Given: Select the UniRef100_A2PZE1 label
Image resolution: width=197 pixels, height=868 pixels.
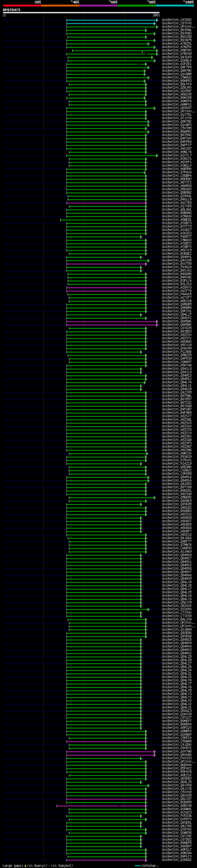Looking at the screenshot, I should coord(177,64).
